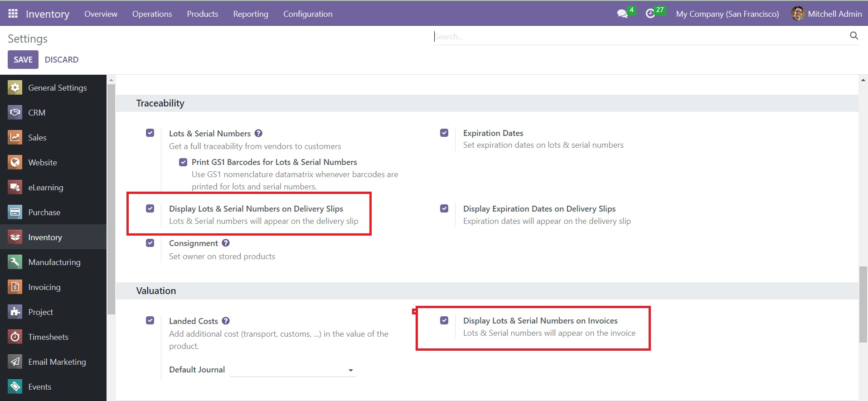The image size is (868, 401).
Task: Open the Overview menu
Action: (x=101, y=14)
